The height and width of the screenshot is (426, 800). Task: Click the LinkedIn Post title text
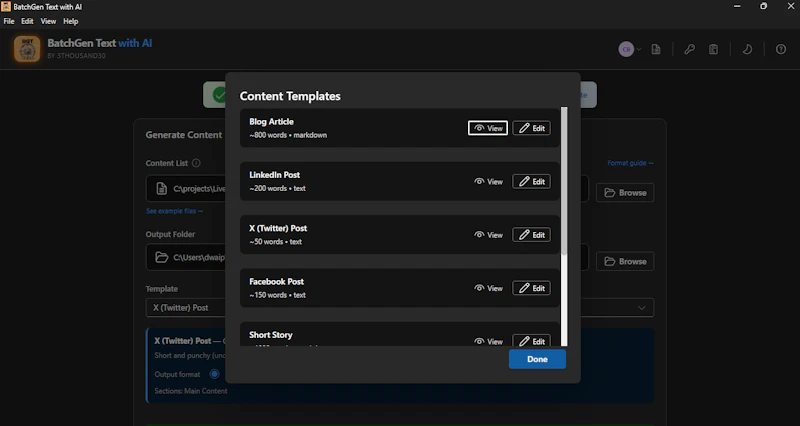[274, 175]
